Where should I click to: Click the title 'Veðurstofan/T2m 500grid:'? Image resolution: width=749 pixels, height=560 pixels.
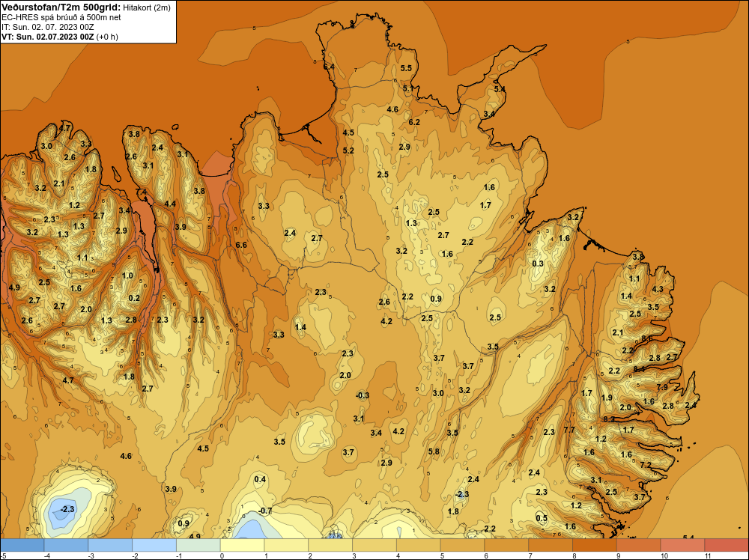click(61, 7)
